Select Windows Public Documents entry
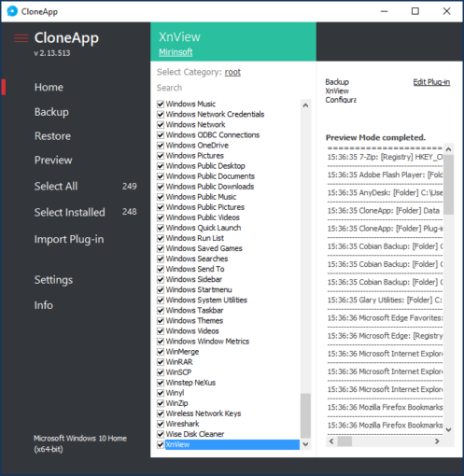The width and height of the screenshot is (464, 476). tap(210, 176)
